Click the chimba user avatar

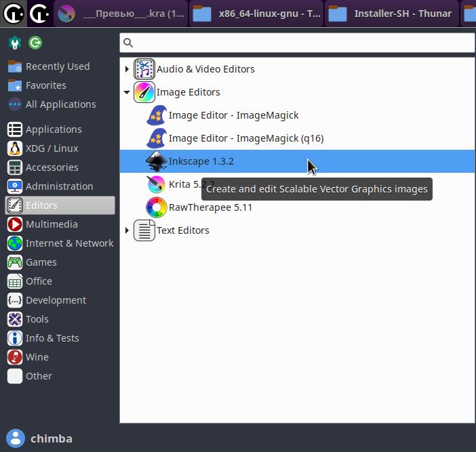tap(16, 438)
